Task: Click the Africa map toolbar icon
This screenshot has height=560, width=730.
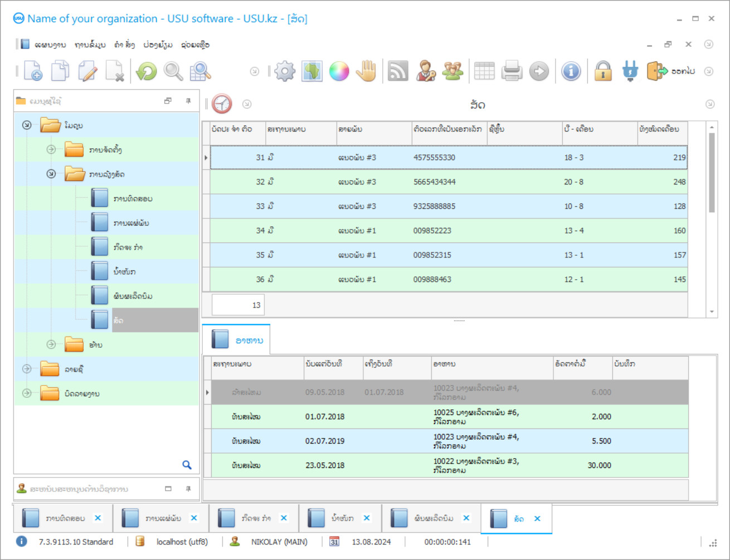Action: coord(312,71)
